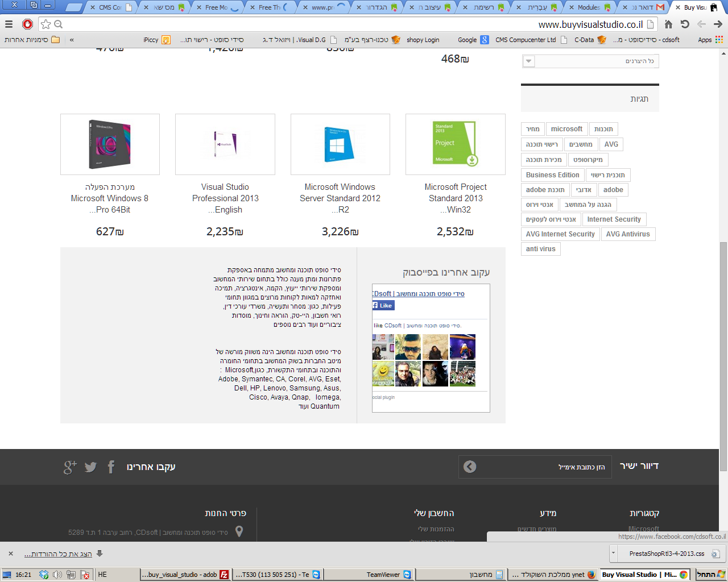Click the browser home icon
This screenshot has height=582, width=728.
pyautogui.click(x=669, y=24)
